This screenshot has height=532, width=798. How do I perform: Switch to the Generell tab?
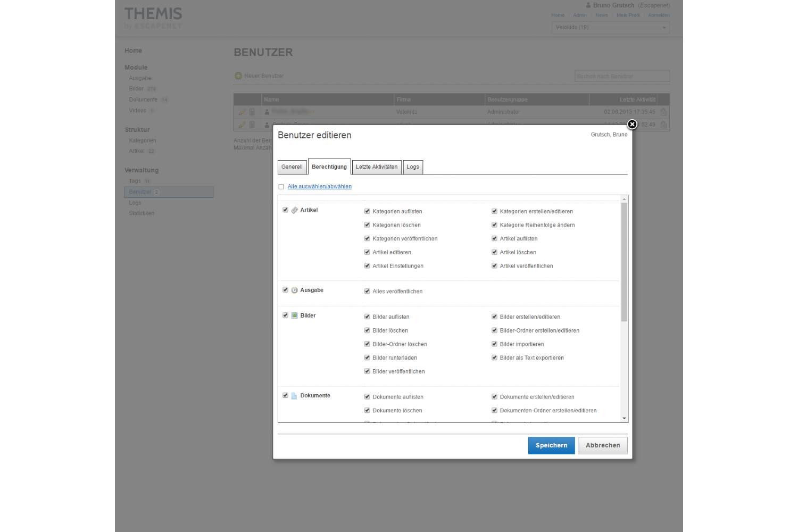point(292,167)
